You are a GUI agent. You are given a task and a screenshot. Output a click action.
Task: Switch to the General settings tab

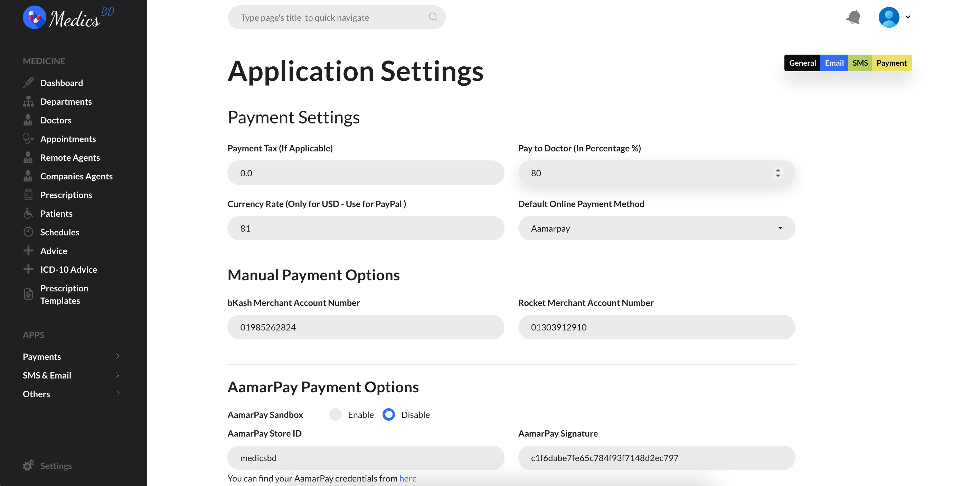pyautogui.click(x=802, y=63)
